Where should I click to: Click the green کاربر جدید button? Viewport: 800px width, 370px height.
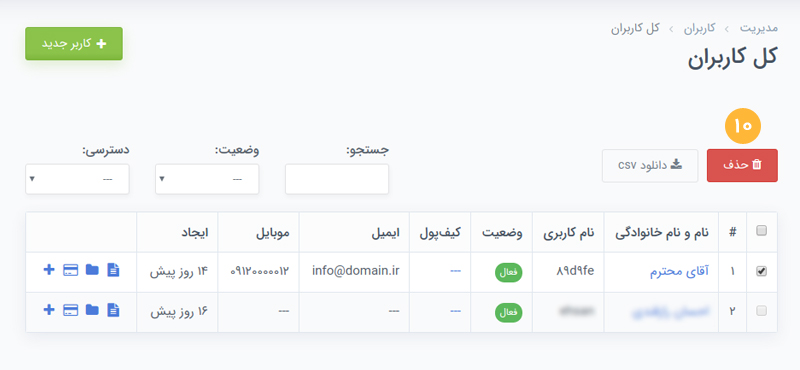(74, 43)
